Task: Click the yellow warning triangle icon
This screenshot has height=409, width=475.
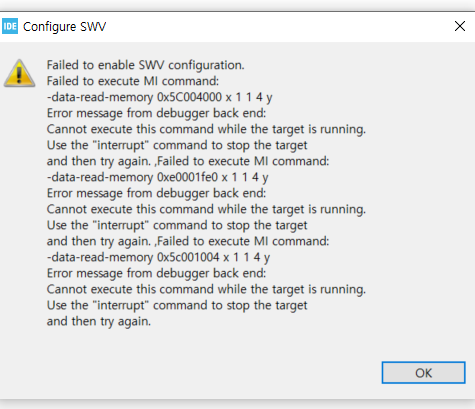Action: tap(19, 73)
